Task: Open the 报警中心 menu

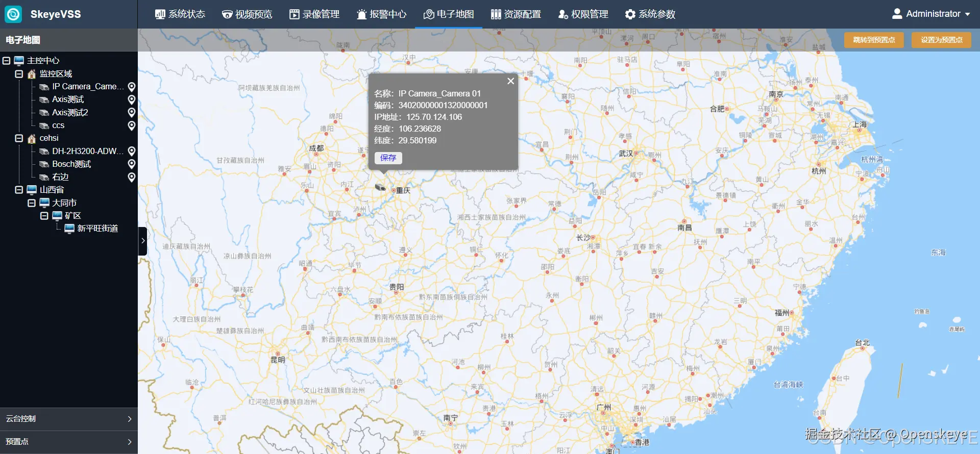Action: [381, 14]
